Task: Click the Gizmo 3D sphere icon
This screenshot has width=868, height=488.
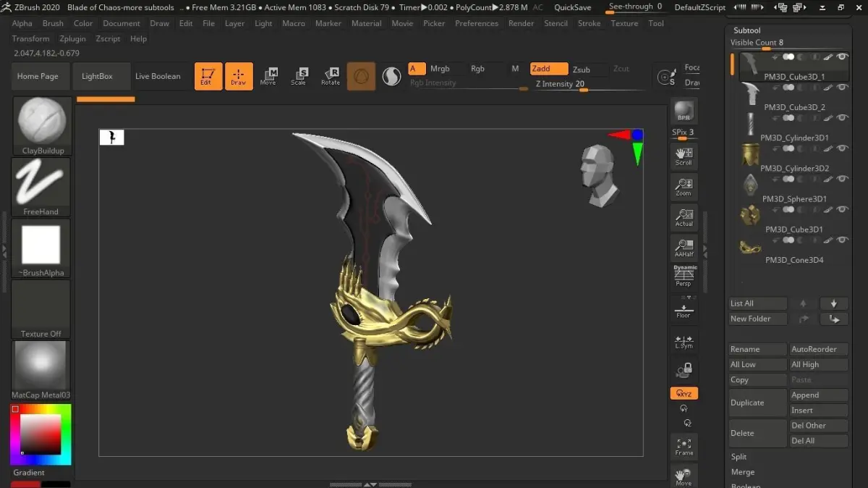Action: (361, 76)
